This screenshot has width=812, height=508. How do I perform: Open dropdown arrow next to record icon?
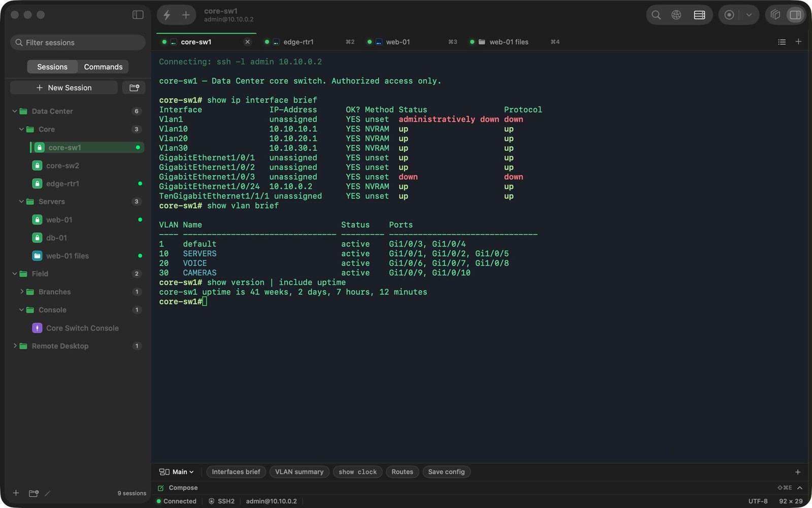point(749,15)
